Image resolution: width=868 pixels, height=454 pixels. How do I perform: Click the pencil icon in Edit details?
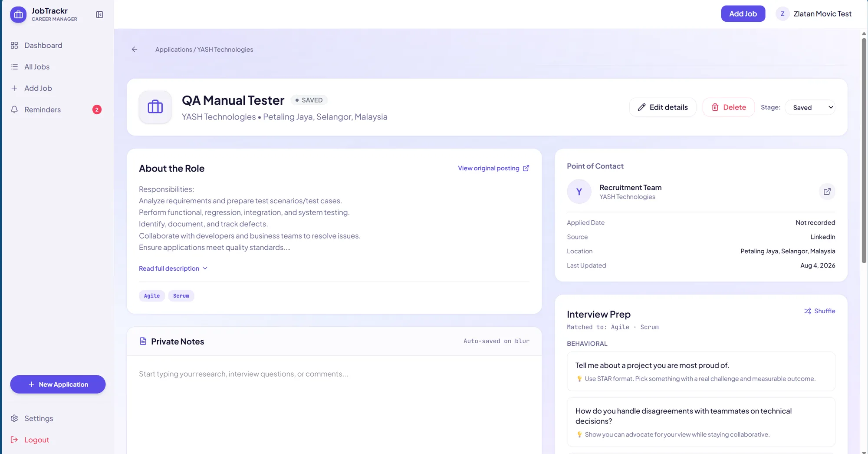tap(641, 107)
